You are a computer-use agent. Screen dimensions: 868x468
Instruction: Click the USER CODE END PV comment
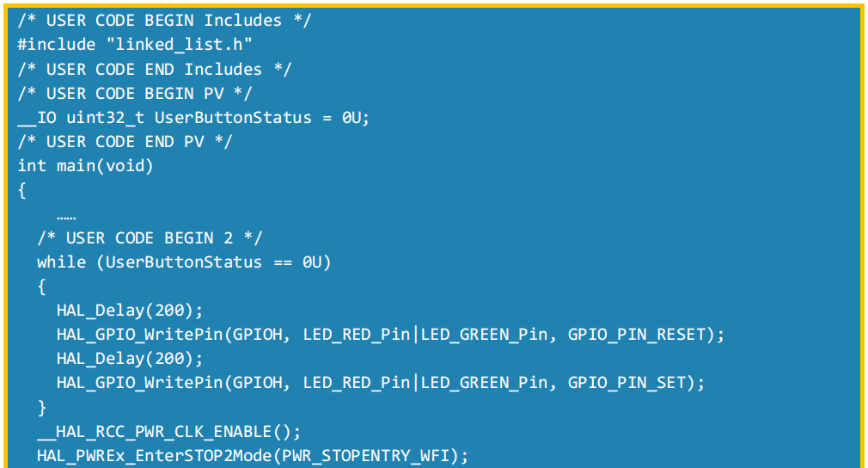pyautogui.click(x=125, y=142)
